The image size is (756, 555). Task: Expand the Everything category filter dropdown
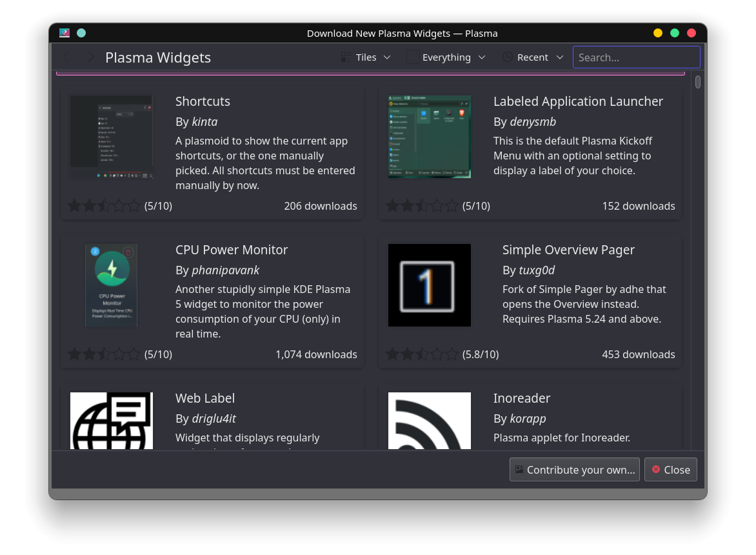(x=446, y=57)
